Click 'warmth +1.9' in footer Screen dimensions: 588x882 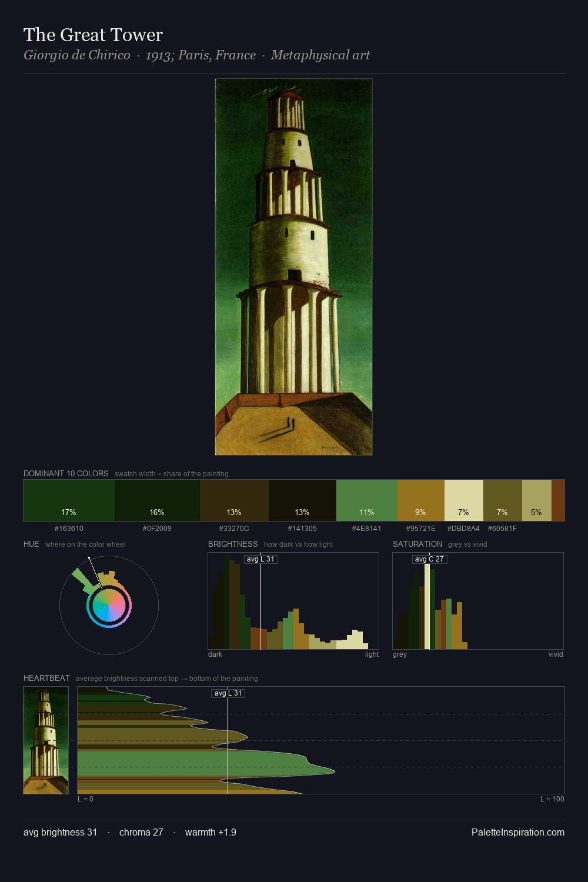211,832
